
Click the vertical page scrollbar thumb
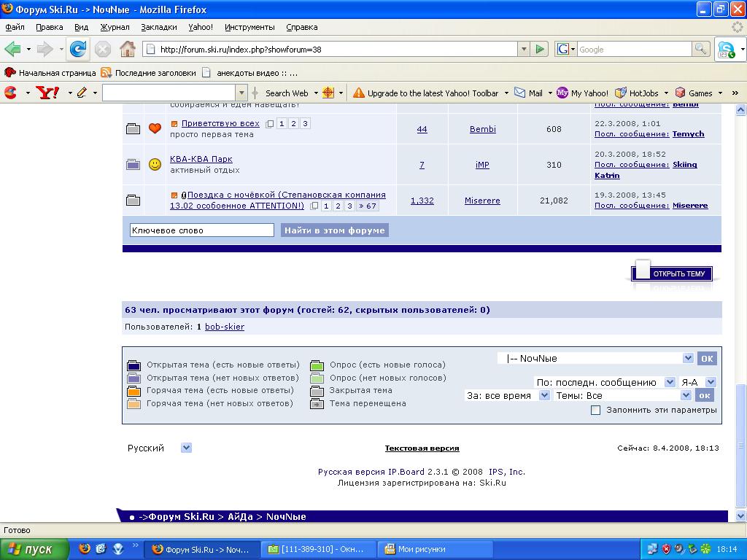pyautogui.click(x=741, y=445)
